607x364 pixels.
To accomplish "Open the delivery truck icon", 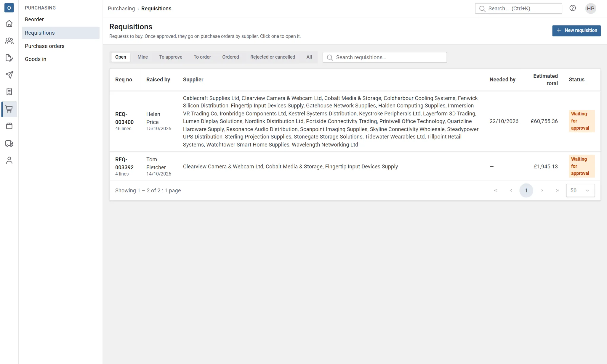I will (x=9, y=144).
